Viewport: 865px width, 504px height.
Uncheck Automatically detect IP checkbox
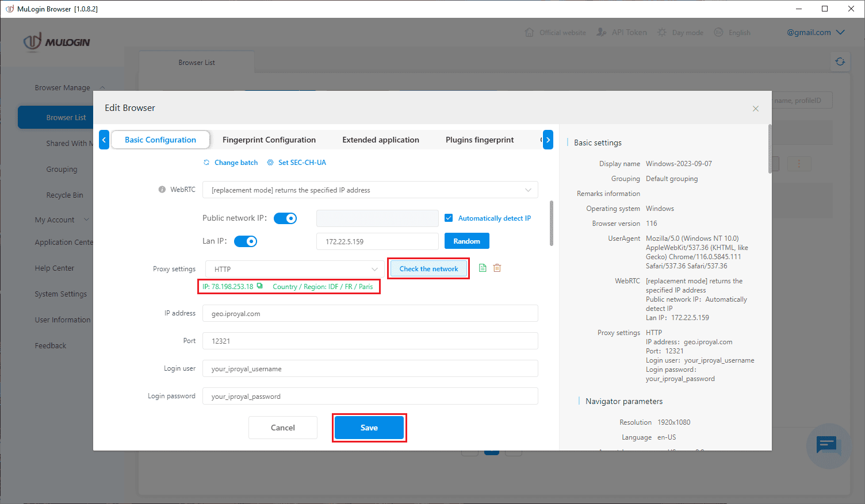click(x=449, y=218)
